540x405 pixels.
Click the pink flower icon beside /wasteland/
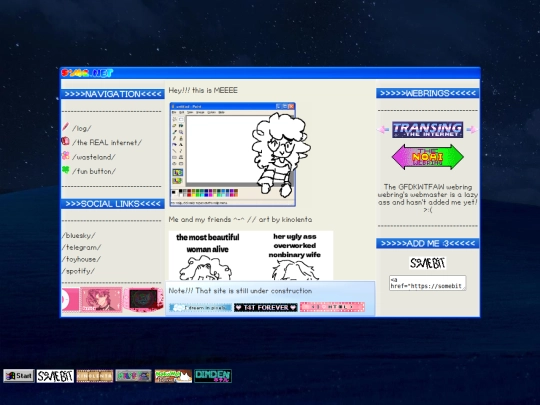coord(65,156)
